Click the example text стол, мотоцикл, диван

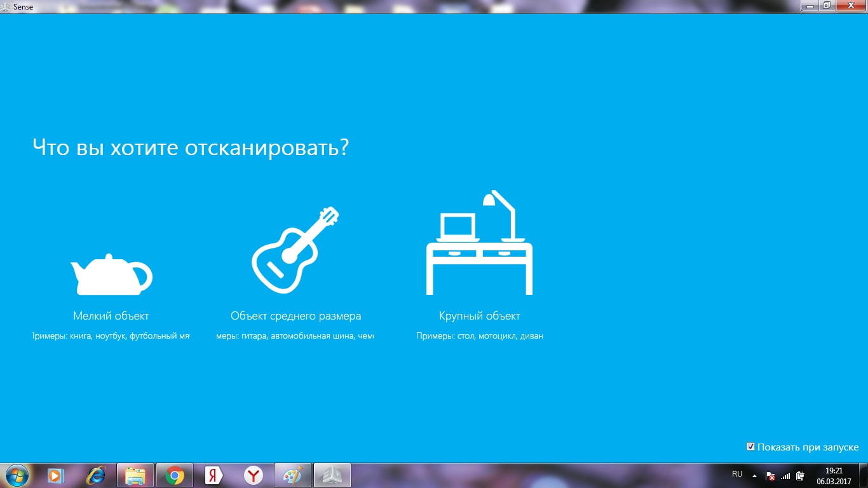[500, 336]
